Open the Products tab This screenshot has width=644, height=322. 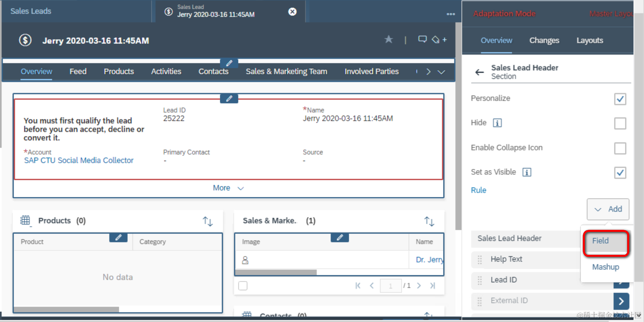point(119,71)
